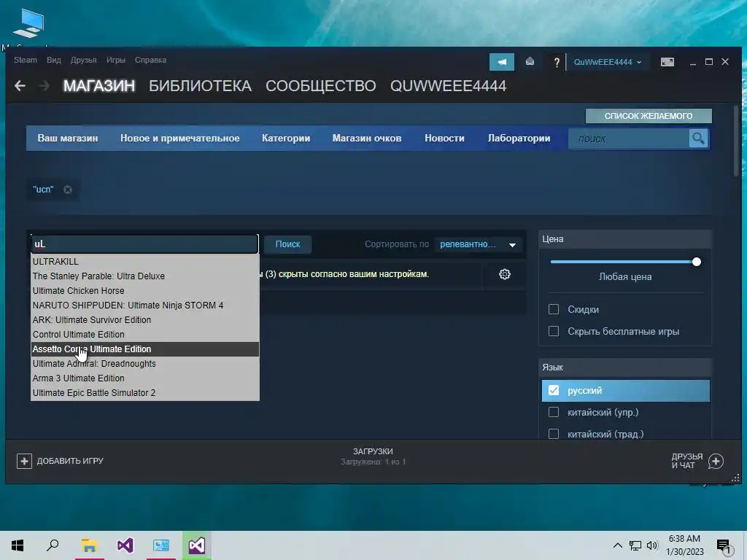
Task: Open the volume tray icon
Action: [x=651, y=545]
